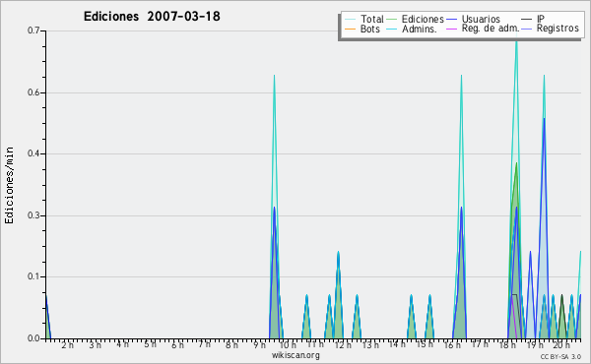Viewport: 591px width, 364px height.
Task: Click the Ediciones/min y-axis title
Action: click(9, 185)
